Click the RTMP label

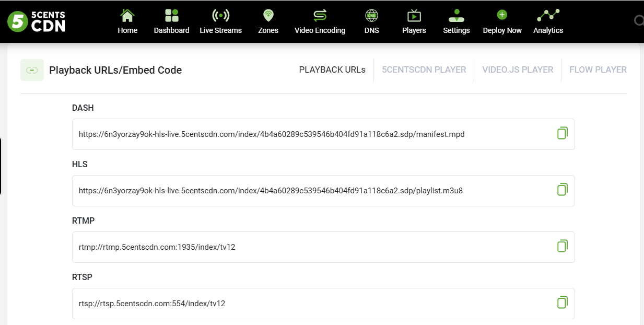84,221
